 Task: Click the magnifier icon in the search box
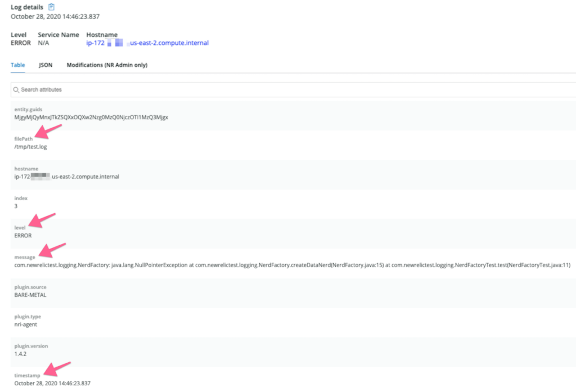click(x=16, y=89)
